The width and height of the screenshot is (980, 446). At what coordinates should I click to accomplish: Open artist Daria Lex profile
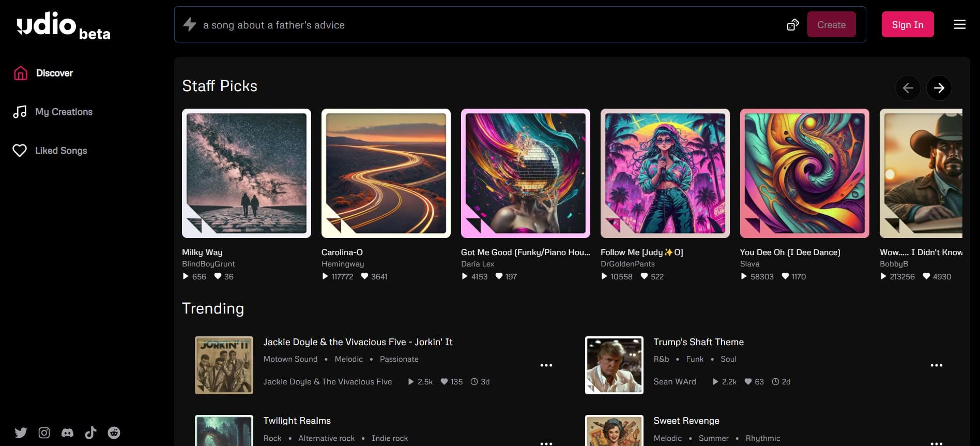[x=478, y=264]
